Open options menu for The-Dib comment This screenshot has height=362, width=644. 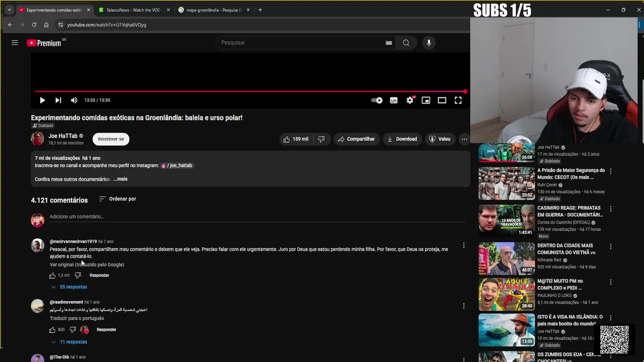[x=464, y=358]
